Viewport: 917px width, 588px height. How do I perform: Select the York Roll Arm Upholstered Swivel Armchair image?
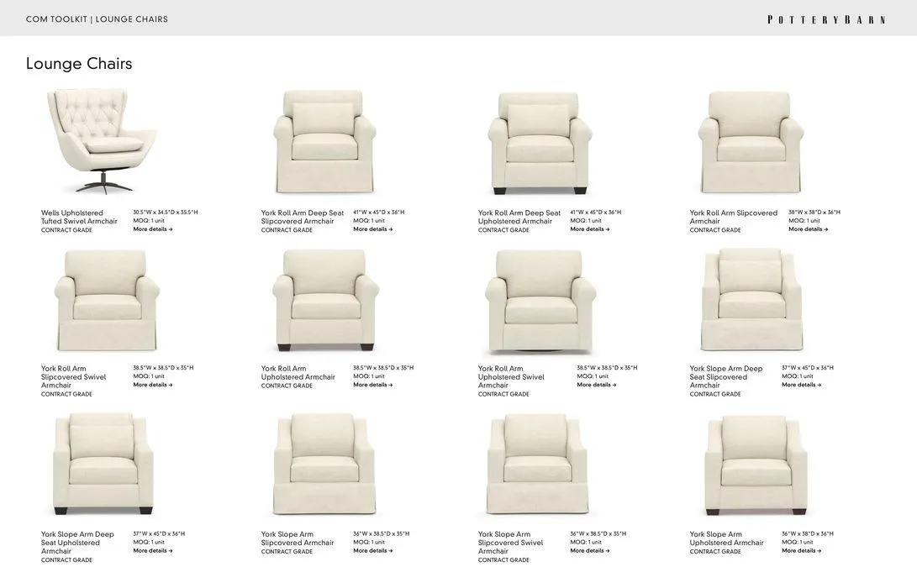pyautogui.click(x=540, y=302)
